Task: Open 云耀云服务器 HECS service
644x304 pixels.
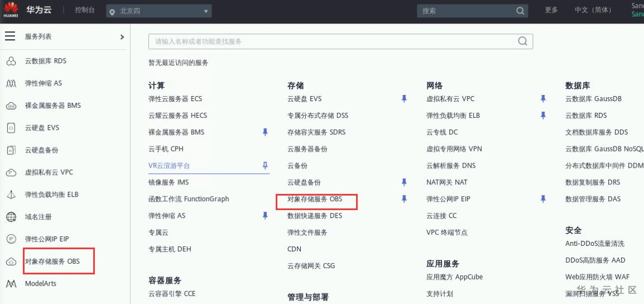Action: [178, 116]
